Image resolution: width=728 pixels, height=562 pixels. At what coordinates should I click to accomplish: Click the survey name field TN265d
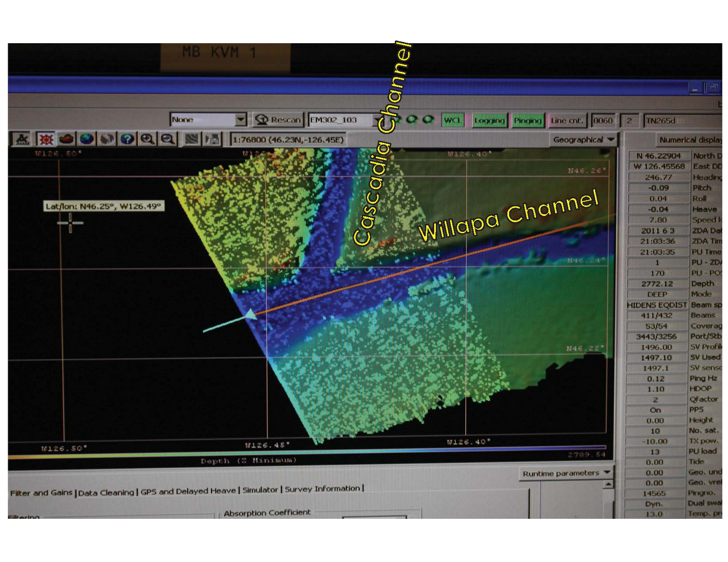(x=682, y=120)
